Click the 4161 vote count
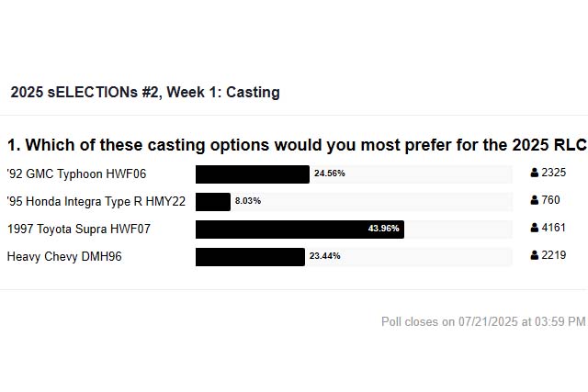This screenshot has width=588, height=392. [553, 228]
